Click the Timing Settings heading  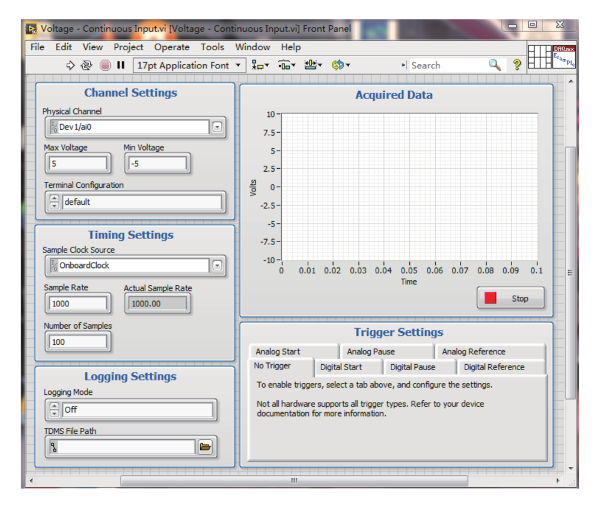[130, 235]
